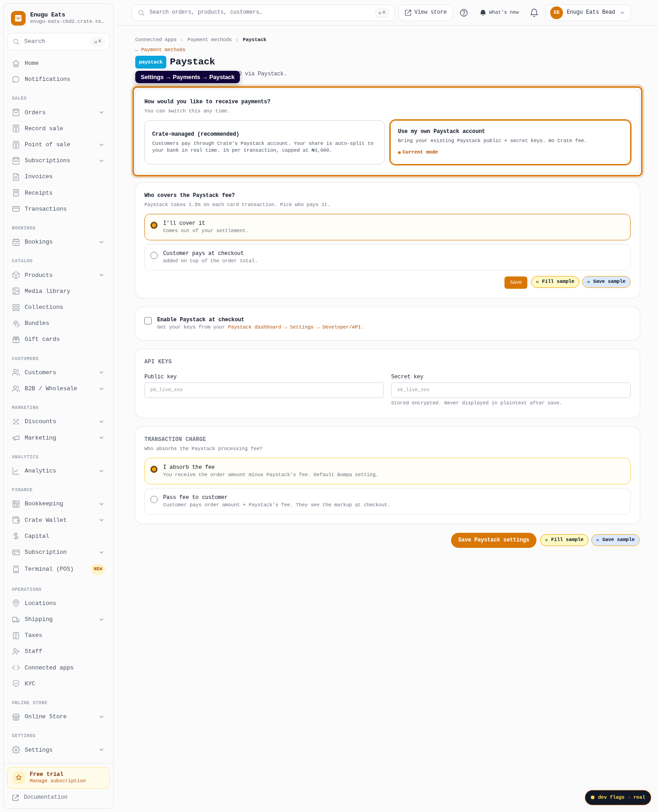Expand B2B / Wholesale chevron
The image size is (658, 812).
[x=101, y=389]
